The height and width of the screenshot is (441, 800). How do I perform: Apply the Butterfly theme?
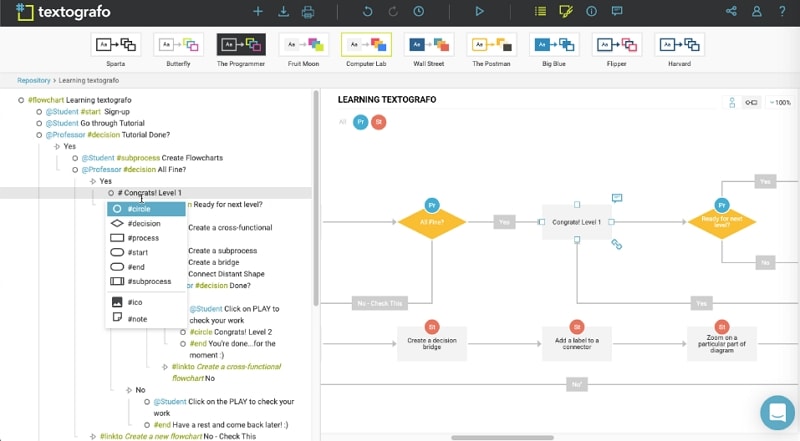point(178,50)
